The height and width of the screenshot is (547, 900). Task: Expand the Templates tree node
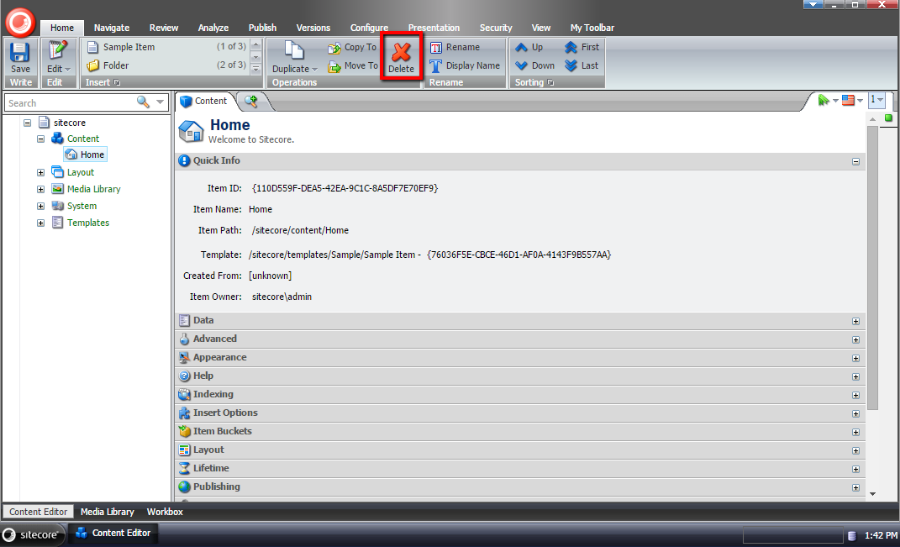pos(41,223)
